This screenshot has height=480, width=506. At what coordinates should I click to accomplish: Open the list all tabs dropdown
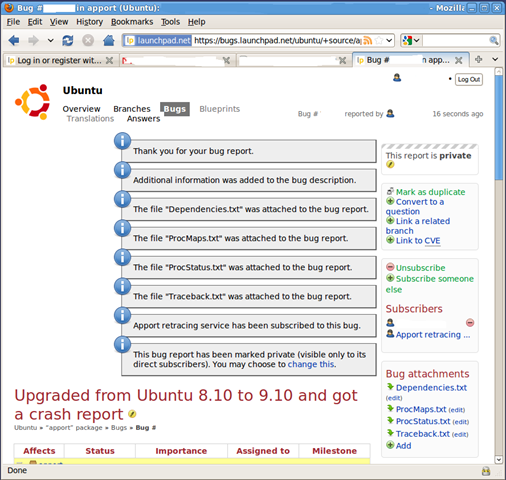point(495,59)
